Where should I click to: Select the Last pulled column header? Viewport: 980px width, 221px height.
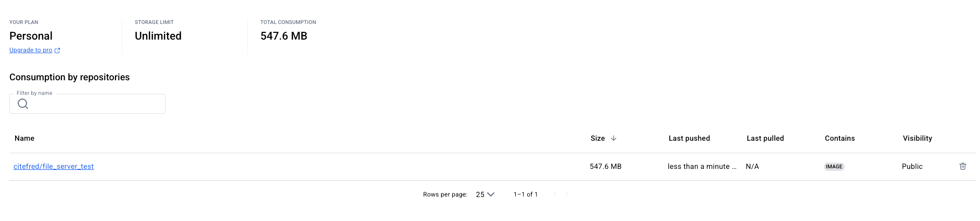765,138
